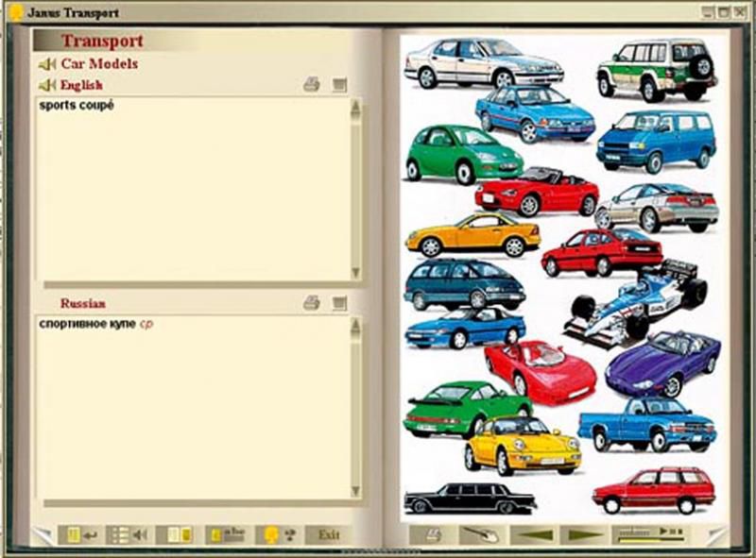Click the speaker icon beside English
The height and width of the screenshot is (558, 756).
(46, 85)
